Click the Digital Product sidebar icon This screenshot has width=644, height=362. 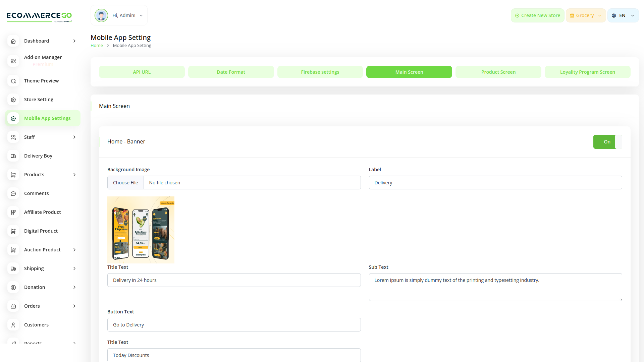tap(13, 231)
